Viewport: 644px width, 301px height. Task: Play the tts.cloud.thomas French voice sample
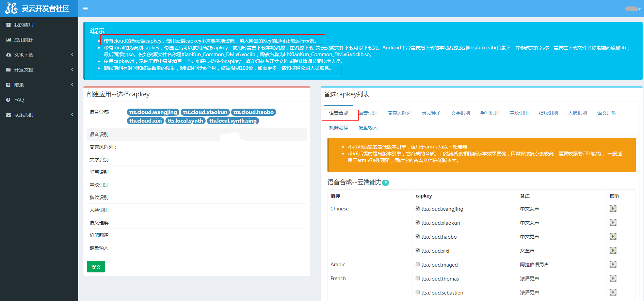(613, 278)
